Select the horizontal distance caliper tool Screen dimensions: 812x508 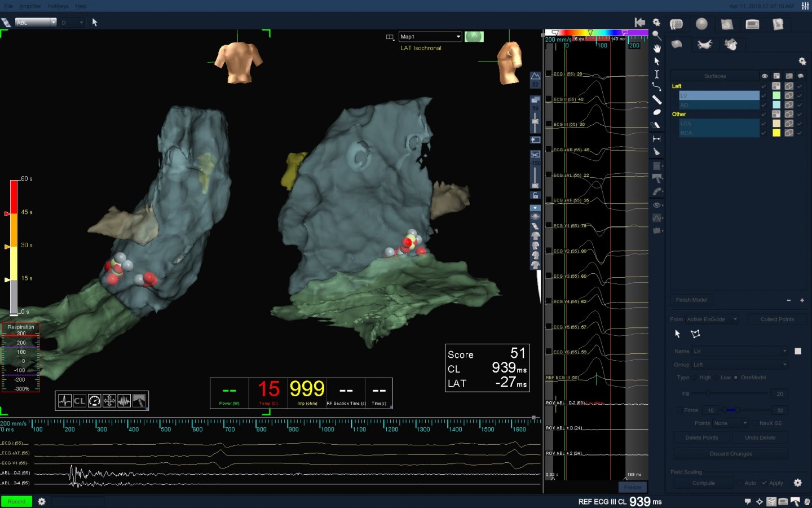point(657,139)
